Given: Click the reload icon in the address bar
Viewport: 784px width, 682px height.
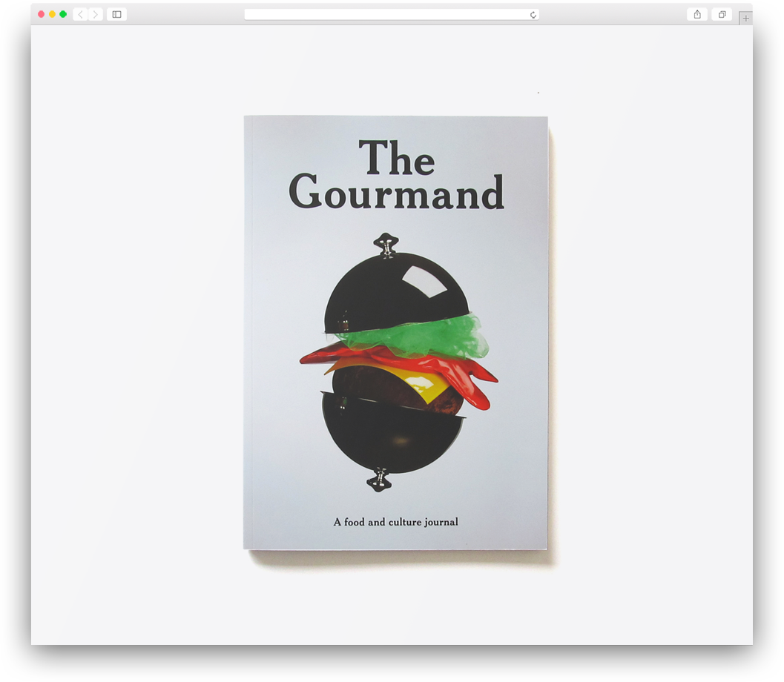Looking at the screenshot, I should [x=532, y=13].
